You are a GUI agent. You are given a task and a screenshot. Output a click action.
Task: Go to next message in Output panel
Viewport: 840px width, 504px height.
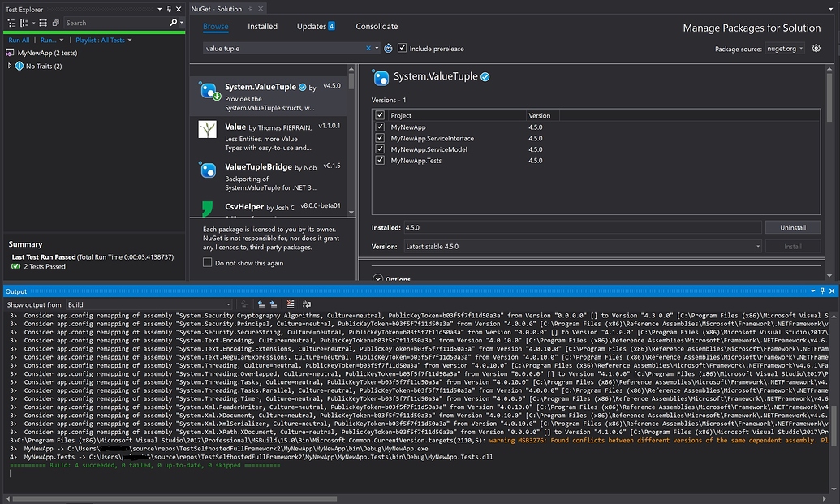tap(274, 304)
